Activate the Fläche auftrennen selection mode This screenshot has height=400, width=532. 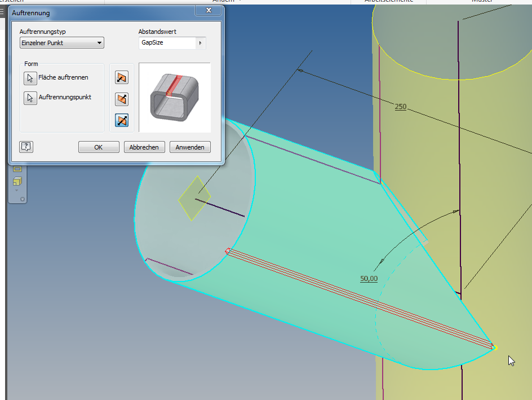[x=31, y=78]
